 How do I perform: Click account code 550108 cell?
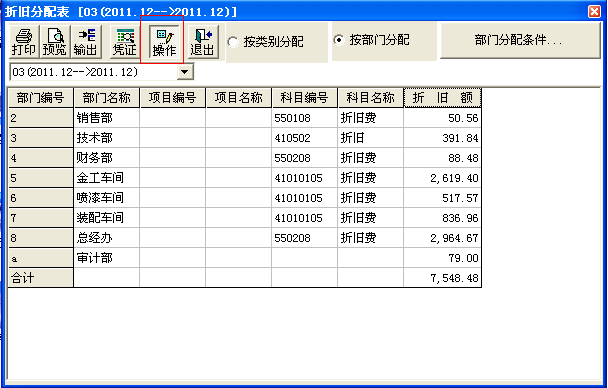coord(304,118)
